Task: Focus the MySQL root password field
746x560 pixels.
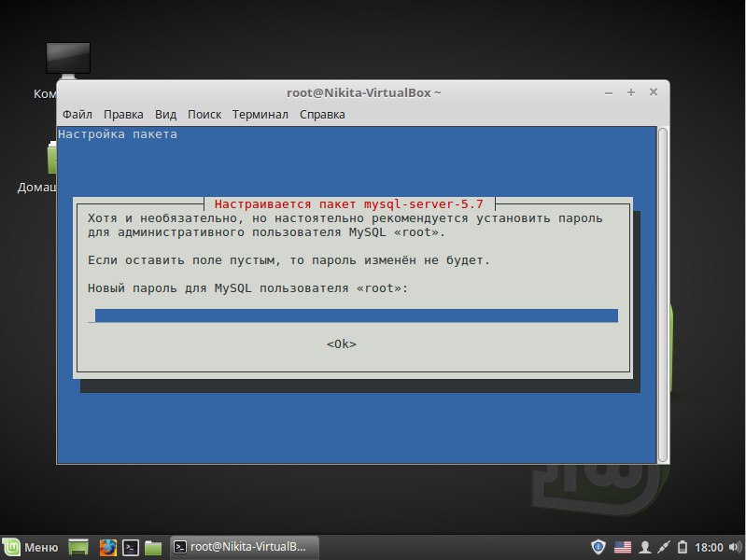Action: (353, 315)
